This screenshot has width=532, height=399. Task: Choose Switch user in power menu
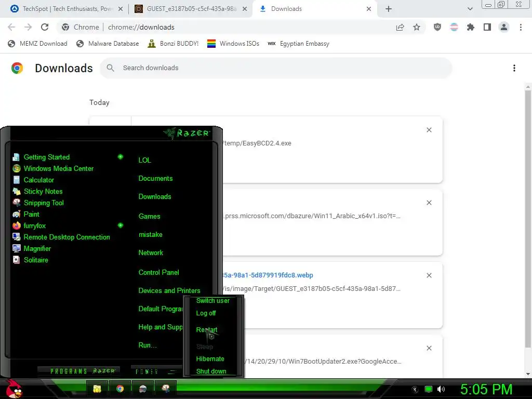click(212, 301)
